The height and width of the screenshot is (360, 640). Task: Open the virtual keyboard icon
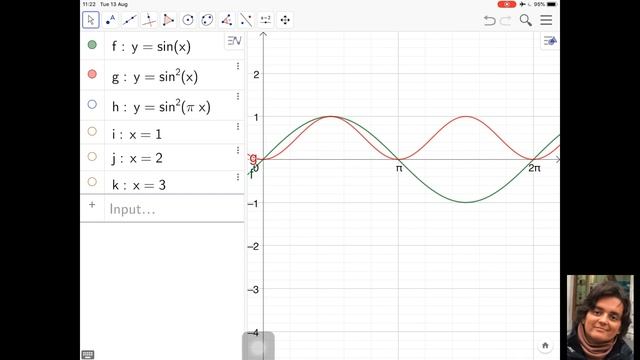pyautogui.click(x=88, y=355)
